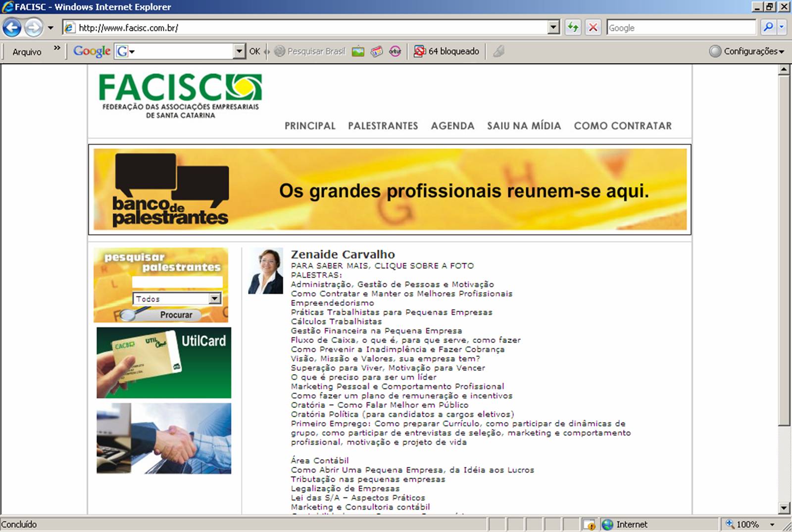Screen dimensions: 792x532
Task: Click the scrollbar down arrow
Action: 784,508
